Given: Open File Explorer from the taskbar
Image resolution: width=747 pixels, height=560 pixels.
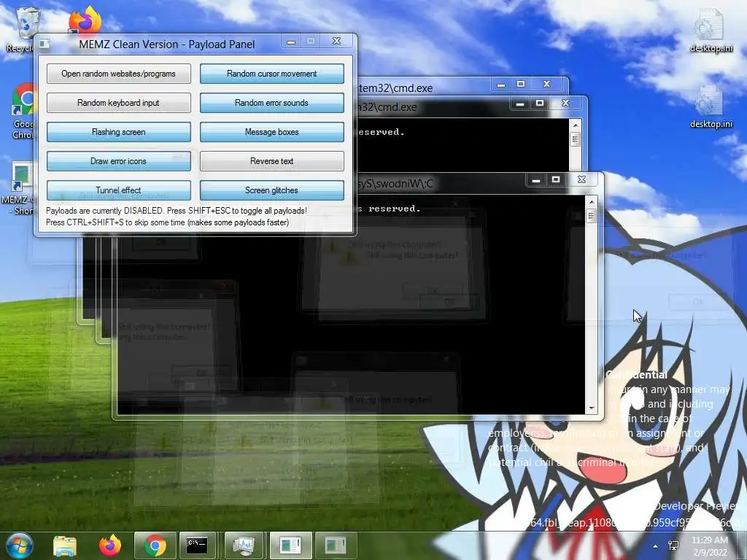Looking at the screenshot, I should point(65,545).
